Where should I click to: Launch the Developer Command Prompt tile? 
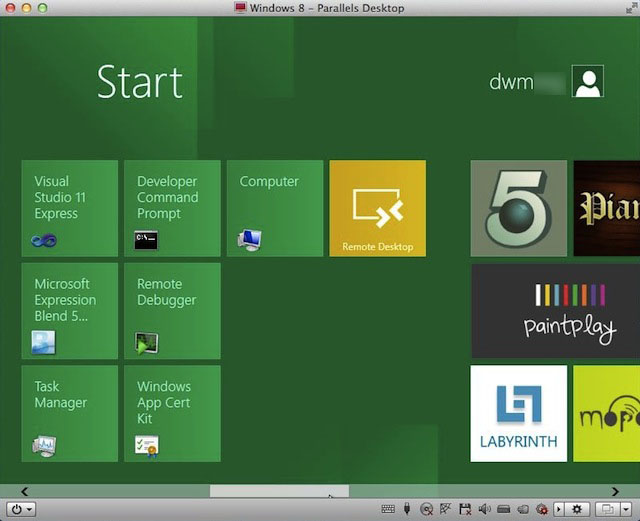[172, 208]
